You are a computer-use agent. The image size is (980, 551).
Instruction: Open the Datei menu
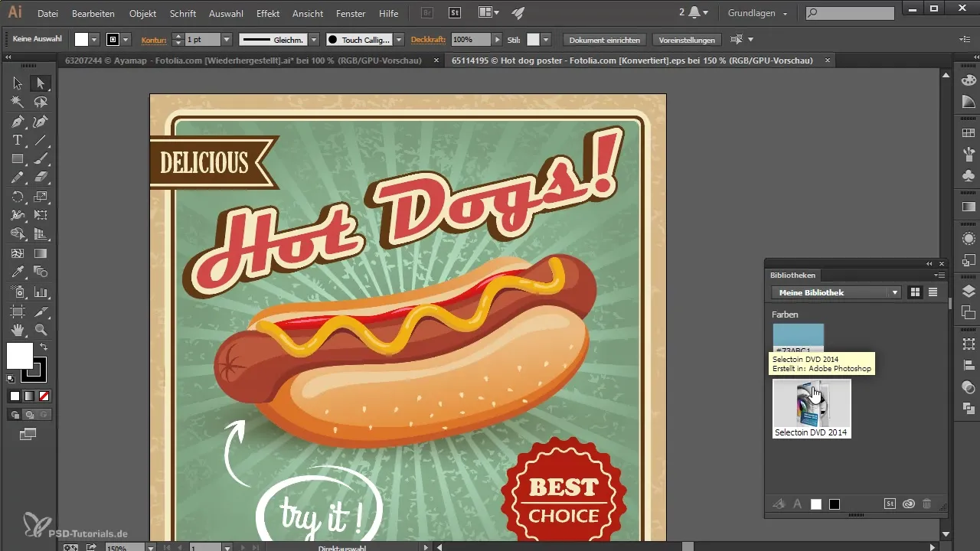47,14
